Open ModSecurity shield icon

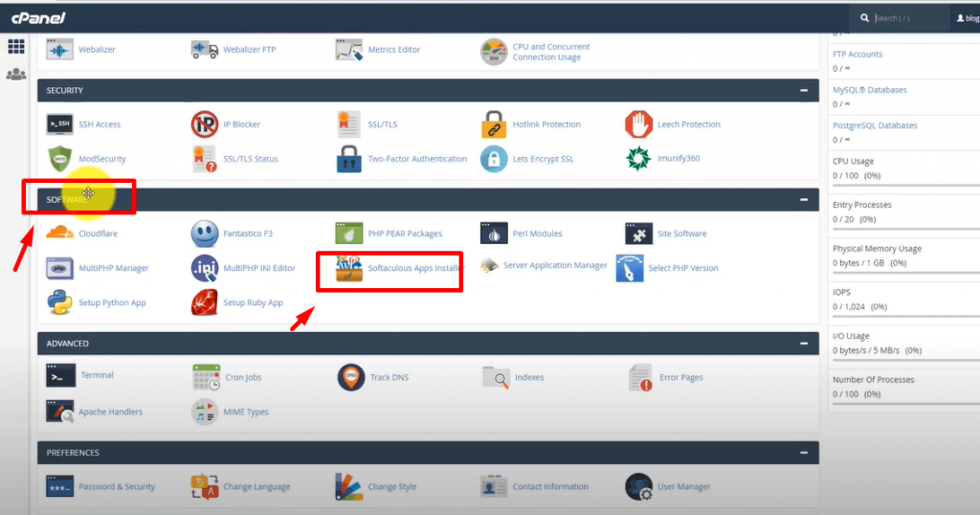59,159
